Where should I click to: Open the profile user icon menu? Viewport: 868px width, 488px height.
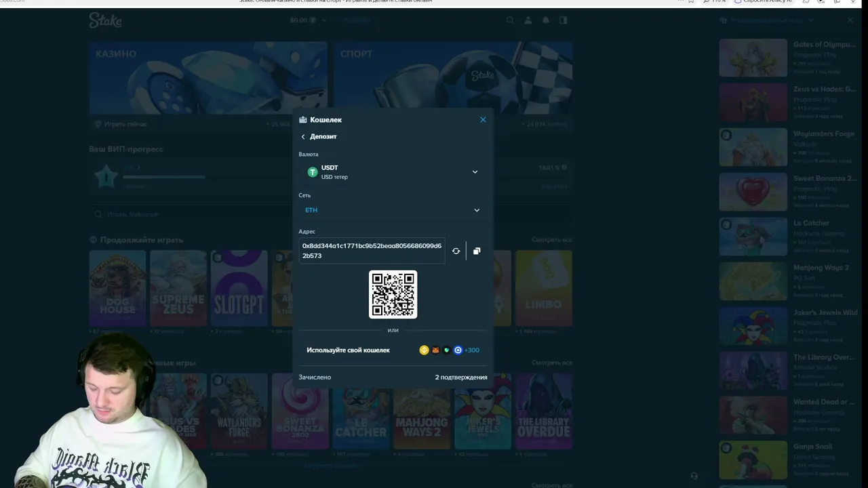pyautogui.click(x=528, y=20)
